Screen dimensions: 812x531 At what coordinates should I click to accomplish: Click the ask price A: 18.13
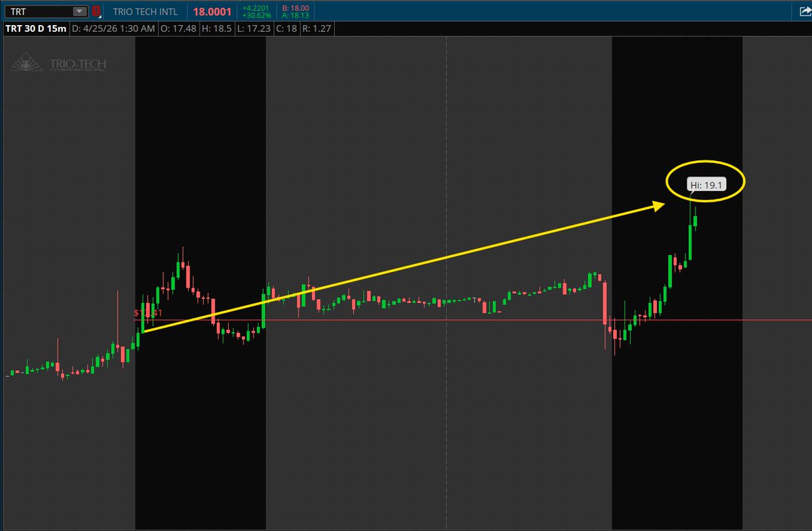[x=294, y=16]
